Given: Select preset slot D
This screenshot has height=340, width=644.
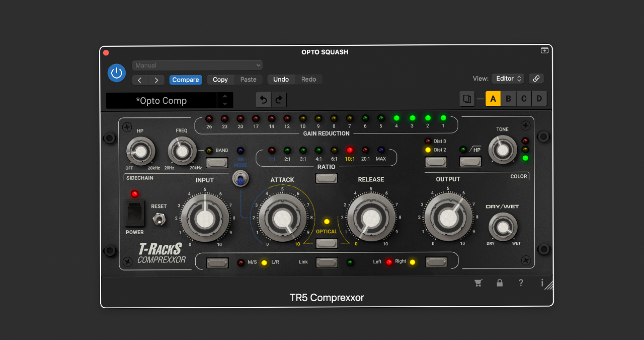Looking at the screenshot, I should [x=539, y=99].
